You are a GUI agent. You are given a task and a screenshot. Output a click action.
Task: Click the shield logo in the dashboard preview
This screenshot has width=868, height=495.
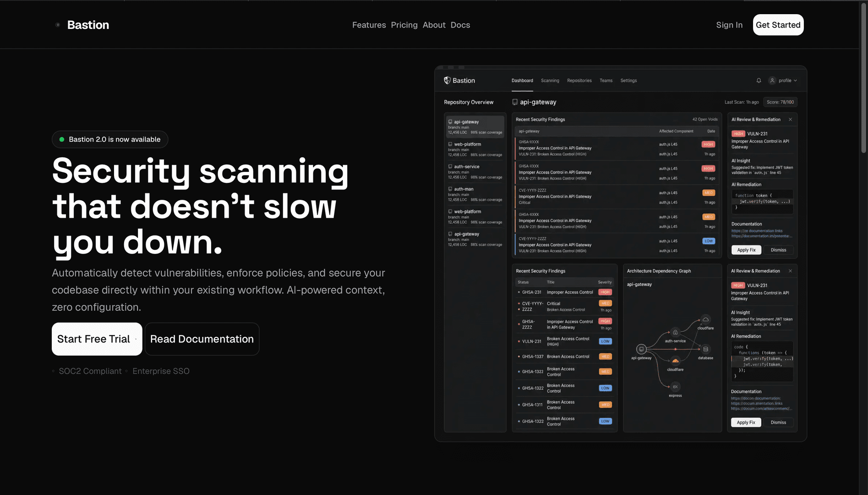(447, 80)
